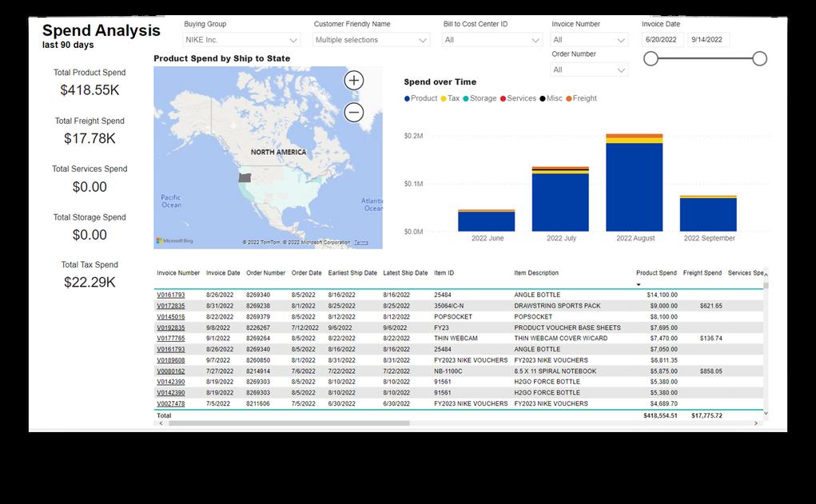Zoom in on the map with plus button

click(354, 81)
